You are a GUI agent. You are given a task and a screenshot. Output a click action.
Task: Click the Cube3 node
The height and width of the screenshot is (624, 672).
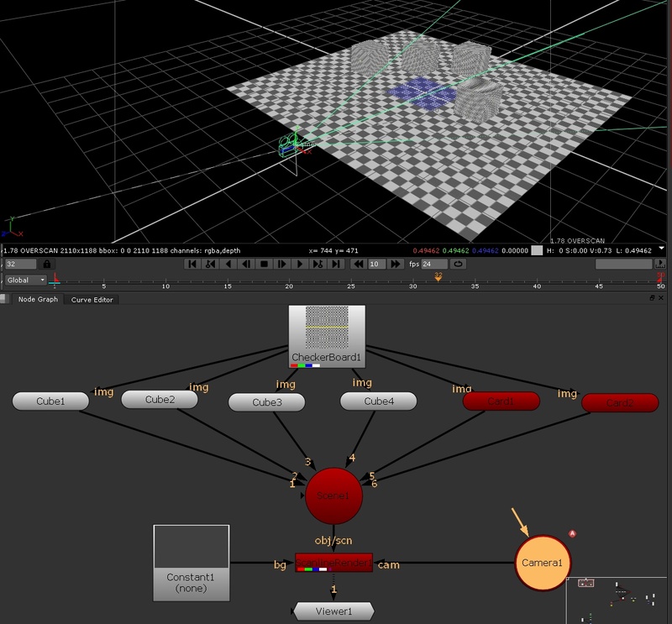coord(267,402)
